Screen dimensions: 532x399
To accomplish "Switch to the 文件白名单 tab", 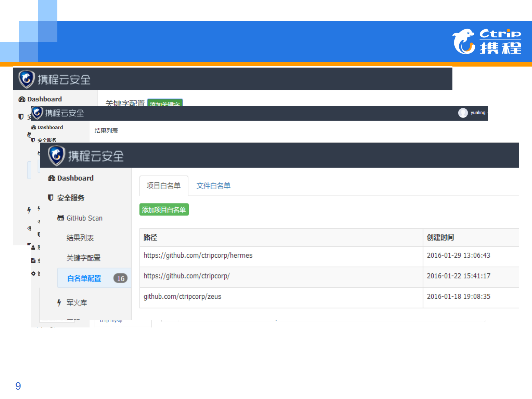I will pyautogui.click(x=213, y=185).
